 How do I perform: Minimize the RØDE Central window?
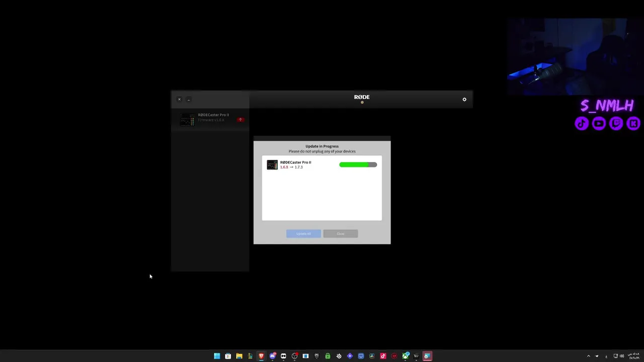189,100
